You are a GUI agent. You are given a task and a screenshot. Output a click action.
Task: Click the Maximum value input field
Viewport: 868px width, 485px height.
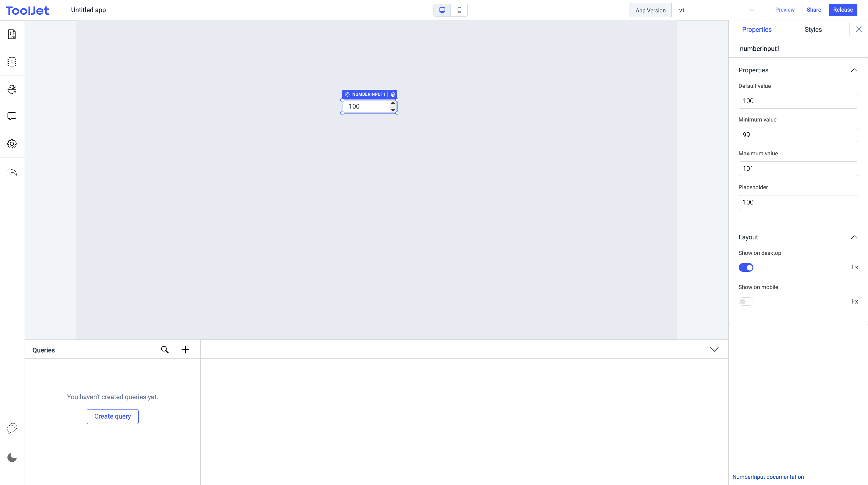[798, 168]
